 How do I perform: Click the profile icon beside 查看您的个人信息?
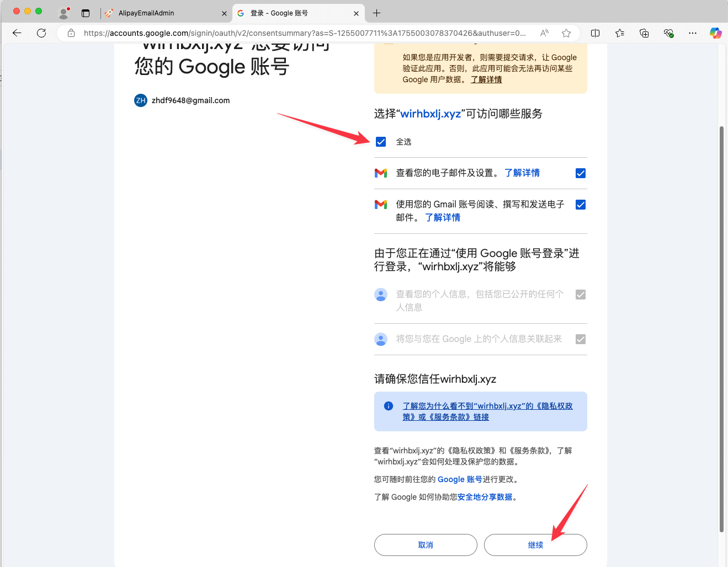381,295
